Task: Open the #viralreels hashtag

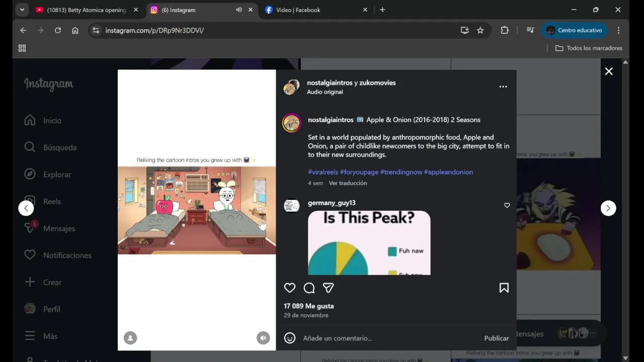Action: point(323,172)
